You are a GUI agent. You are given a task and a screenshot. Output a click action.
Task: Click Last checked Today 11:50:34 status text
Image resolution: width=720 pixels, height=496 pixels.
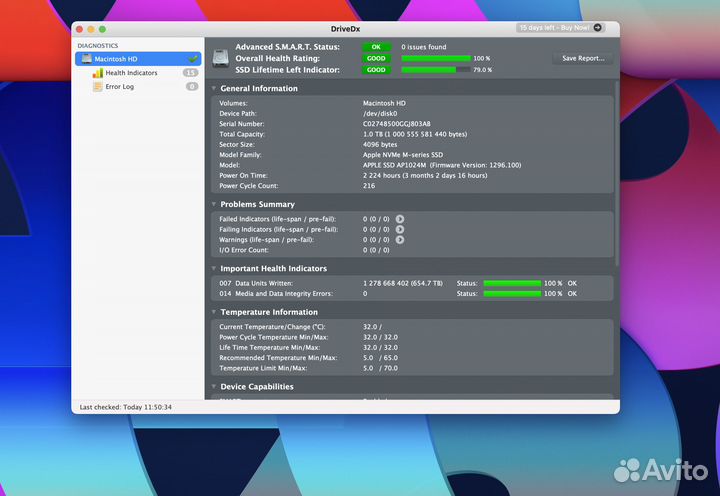pos(126,407)
